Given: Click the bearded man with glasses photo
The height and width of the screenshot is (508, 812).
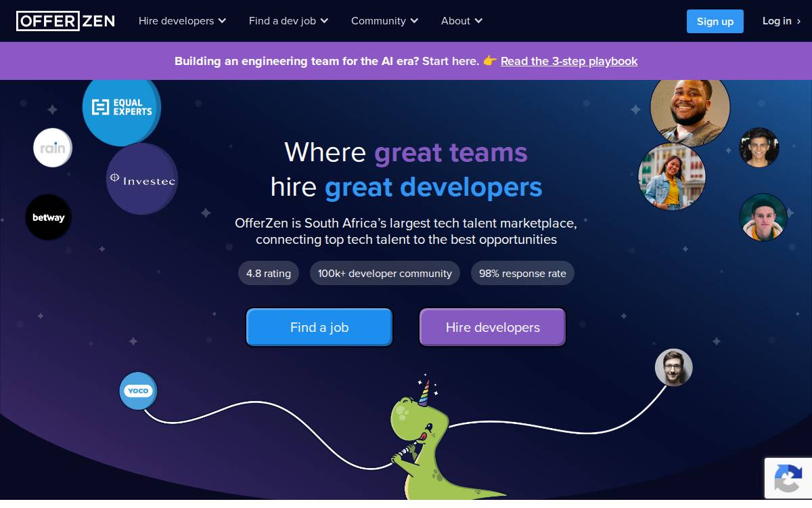Looking at the screenshot, I should [x=674, y=368].
